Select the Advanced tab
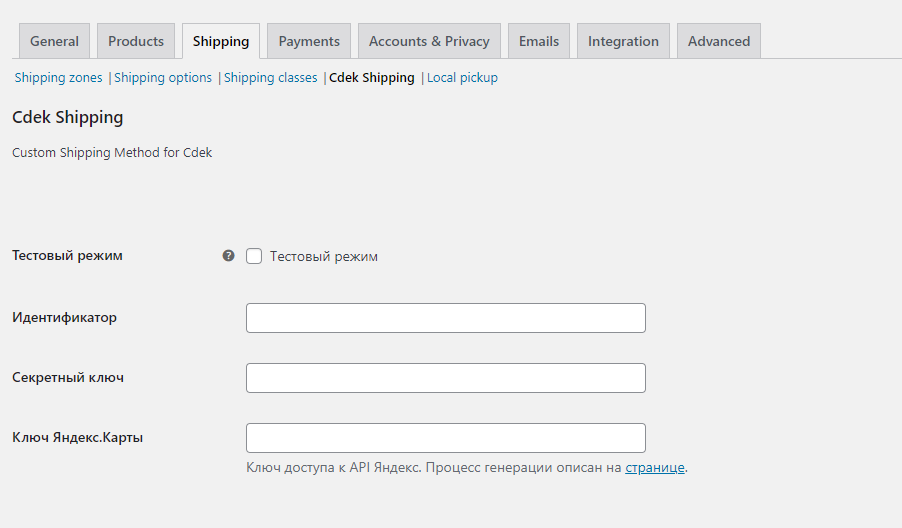Screen dimensions: 902x528 [719, 41]
